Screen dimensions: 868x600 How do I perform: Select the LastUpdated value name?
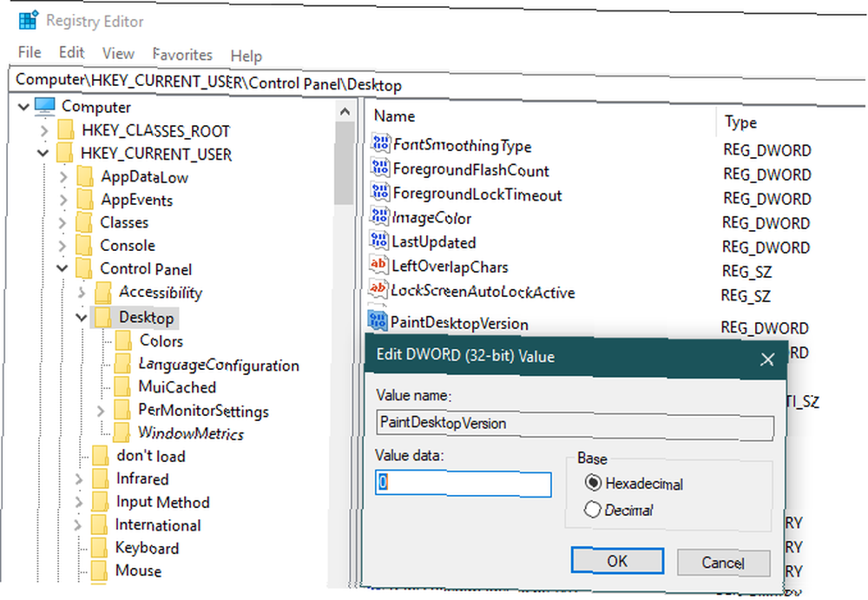tap(433, 242)
